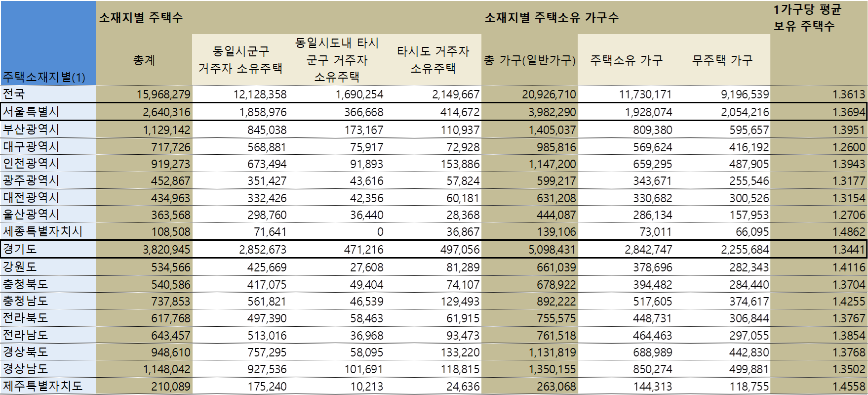The height and width of the screenshot is (395, 868).
Task: Click the 서울특별시 row label
Action: (48, 112)
